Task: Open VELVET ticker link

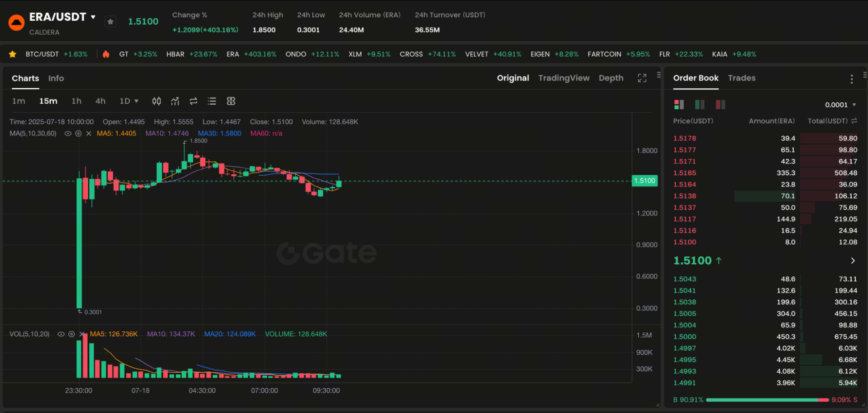Action: click(x=493, y=54)
